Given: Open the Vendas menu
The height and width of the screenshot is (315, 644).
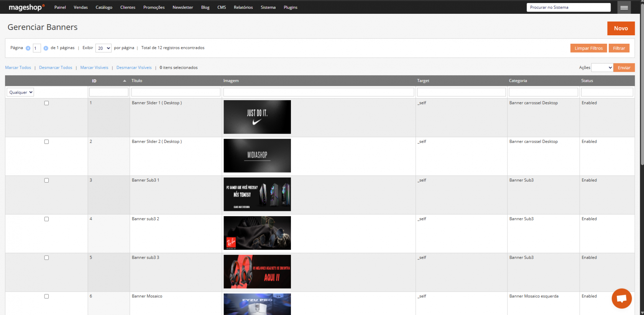Looking at the screenshot, I should click(81, 7).
